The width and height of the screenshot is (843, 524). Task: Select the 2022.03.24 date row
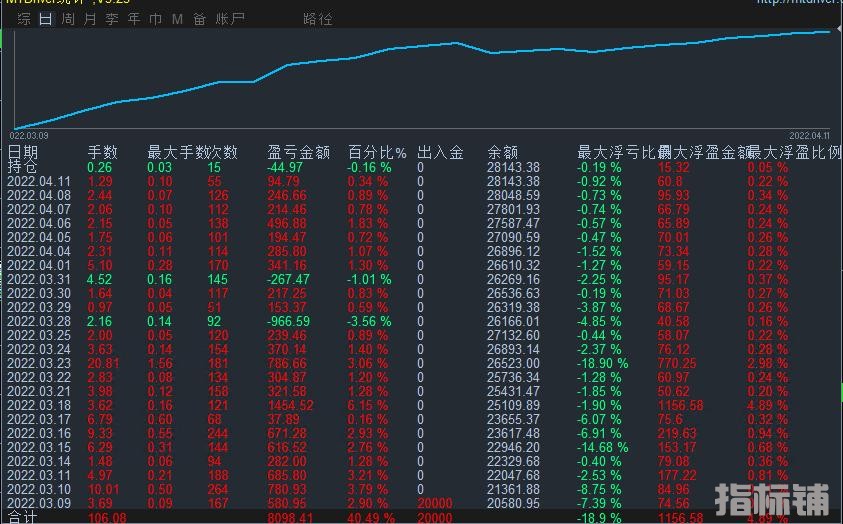39,349
